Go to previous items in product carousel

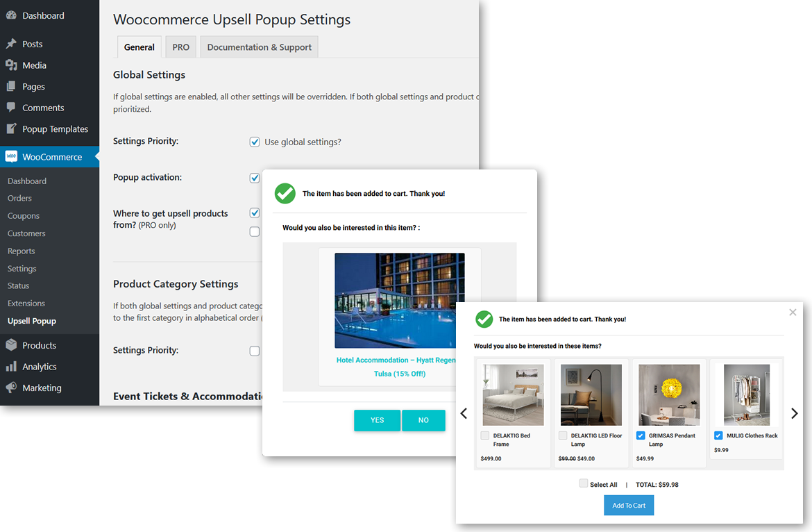[464, 413]
